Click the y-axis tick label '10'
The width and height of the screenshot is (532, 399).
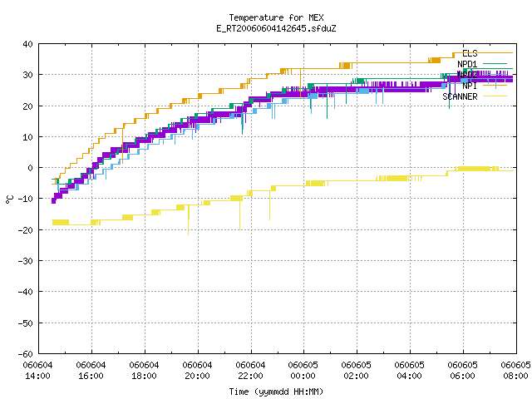click(x=27, y=137)
